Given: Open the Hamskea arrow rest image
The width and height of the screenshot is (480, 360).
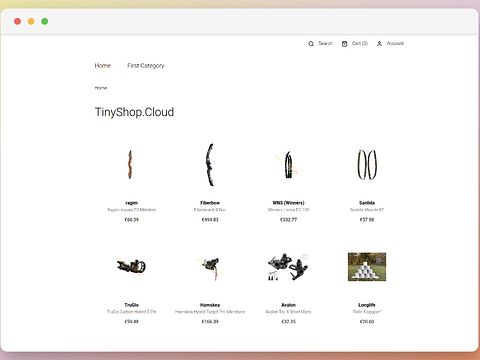Looking at the screenshot, I should click(x=210, y=267).
